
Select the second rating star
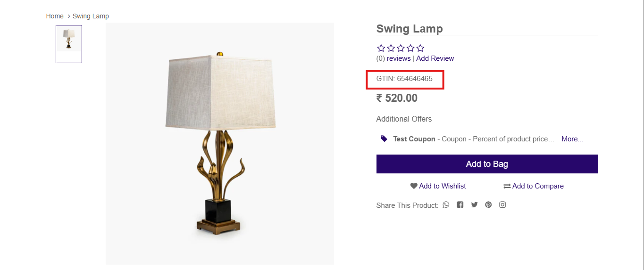[x=391, y=48]
